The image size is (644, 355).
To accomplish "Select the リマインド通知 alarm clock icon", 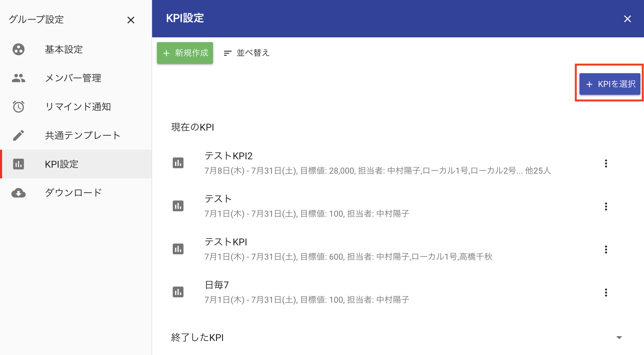I will tap(19, 107).
